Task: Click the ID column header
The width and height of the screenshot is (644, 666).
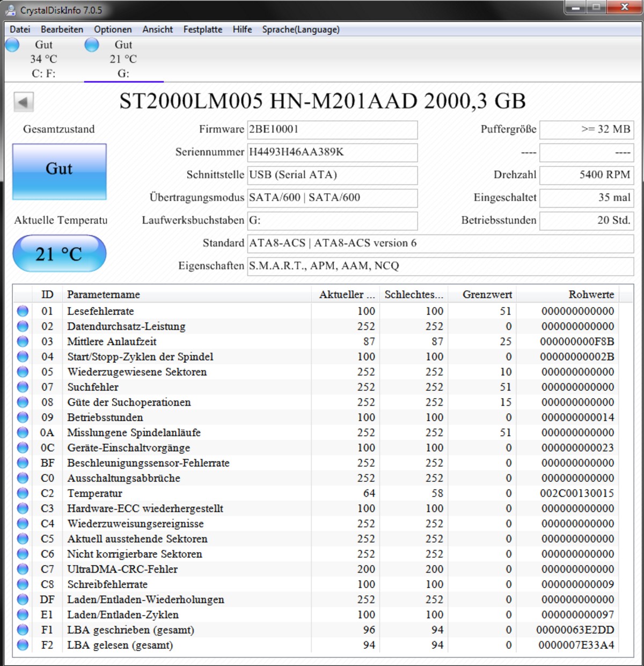Action: (47, 295)
